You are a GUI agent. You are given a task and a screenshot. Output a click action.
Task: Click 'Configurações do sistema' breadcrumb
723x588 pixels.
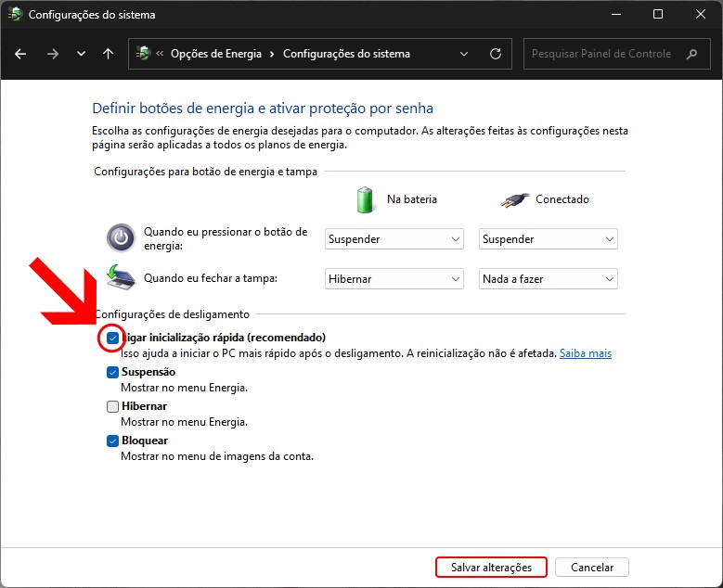[345, 54]
